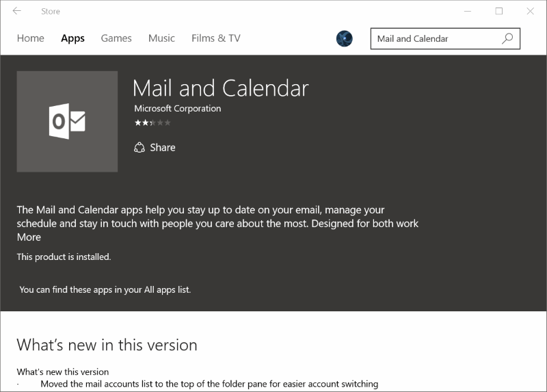Switch to the Apps tab
The height and width of the screenshot is (392, 547).
(x=72, y=38)
